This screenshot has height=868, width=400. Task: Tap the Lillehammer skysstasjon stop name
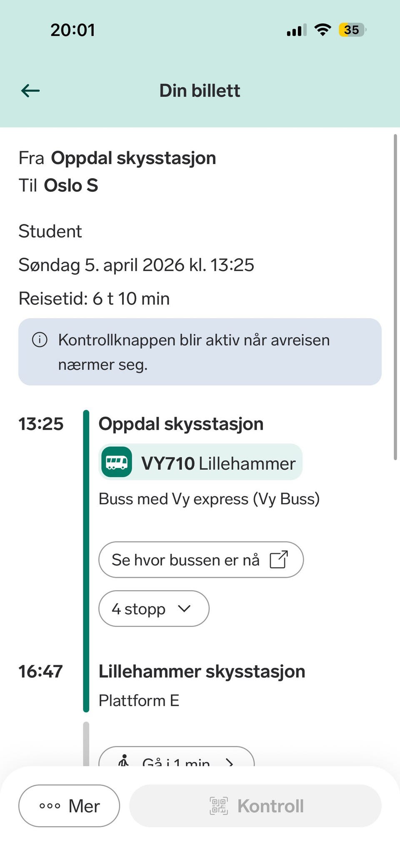[202, 672]
